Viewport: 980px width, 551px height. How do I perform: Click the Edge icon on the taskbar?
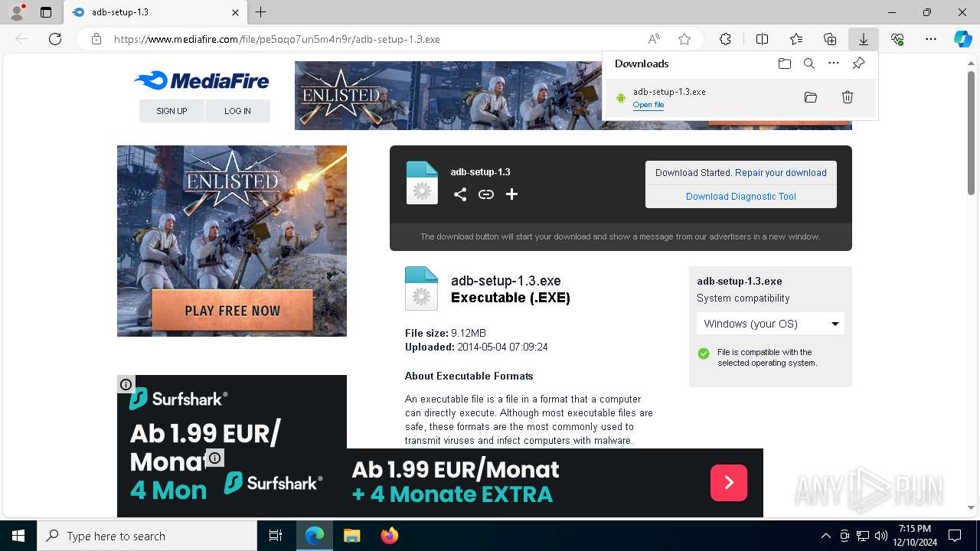click(x=315, y=536)
